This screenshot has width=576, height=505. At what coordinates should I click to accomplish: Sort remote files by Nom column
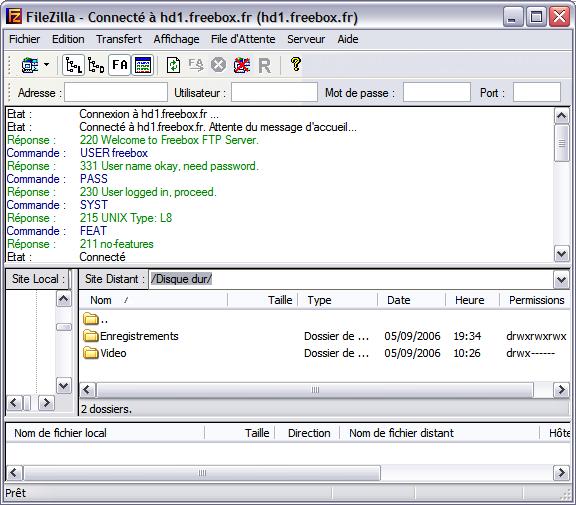[x=153, y=300]
